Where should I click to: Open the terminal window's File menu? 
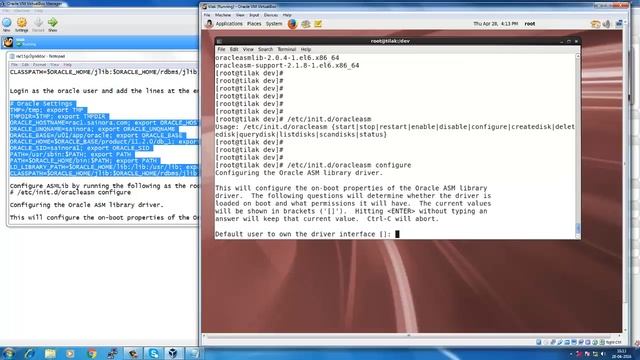click(x=221, y=49)
